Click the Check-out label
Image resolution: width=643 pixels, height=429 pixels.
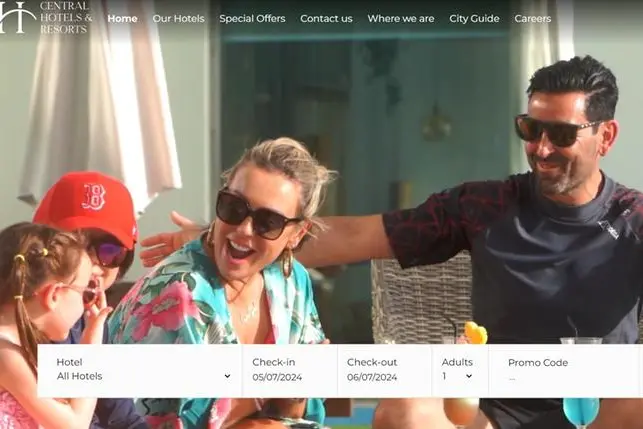click(x=370, y=362)
